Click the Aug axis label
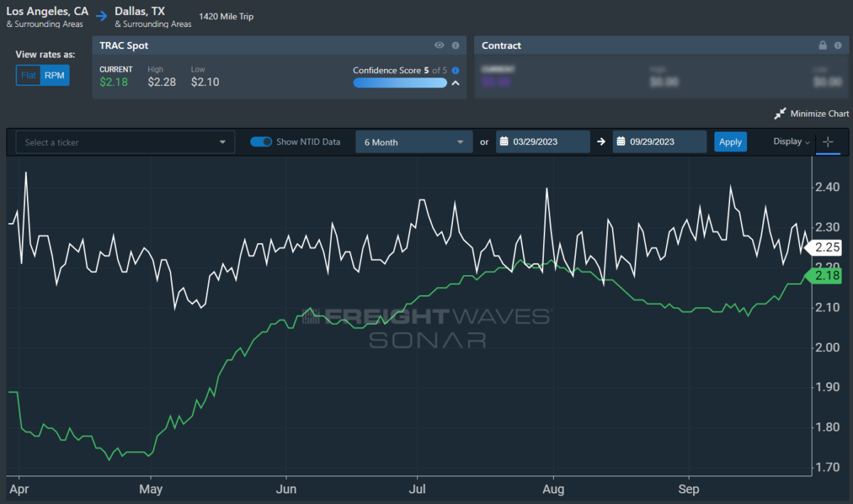This screenshot has height=504, width=853. click(x=553, y=490)
